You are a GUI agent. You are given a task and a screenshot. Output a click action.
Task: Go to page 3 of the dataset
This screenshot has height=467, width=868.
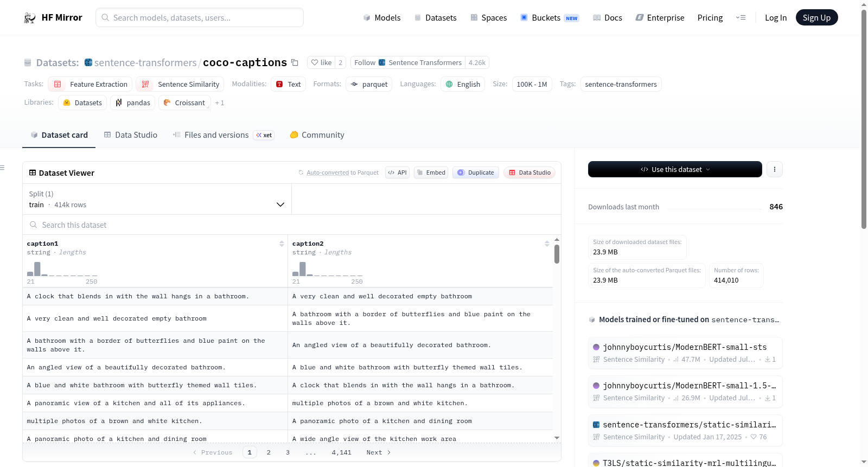click(288, 452)
